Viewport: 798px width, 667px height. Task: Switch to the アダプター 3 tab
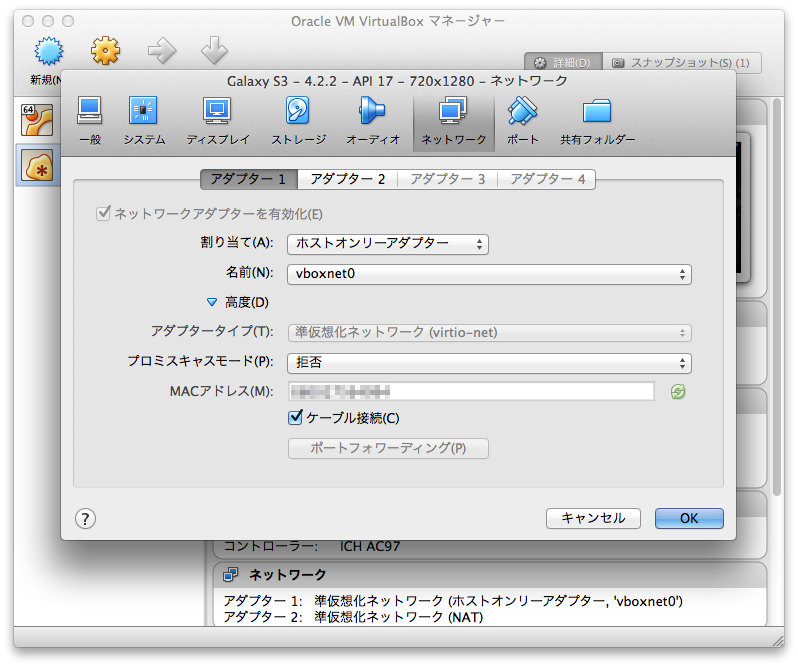tap(447, 179)
